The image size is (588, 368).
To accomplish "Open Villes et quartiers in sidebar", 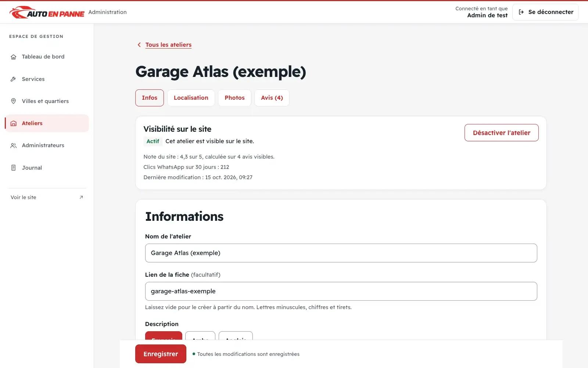I will pos(47,101).
